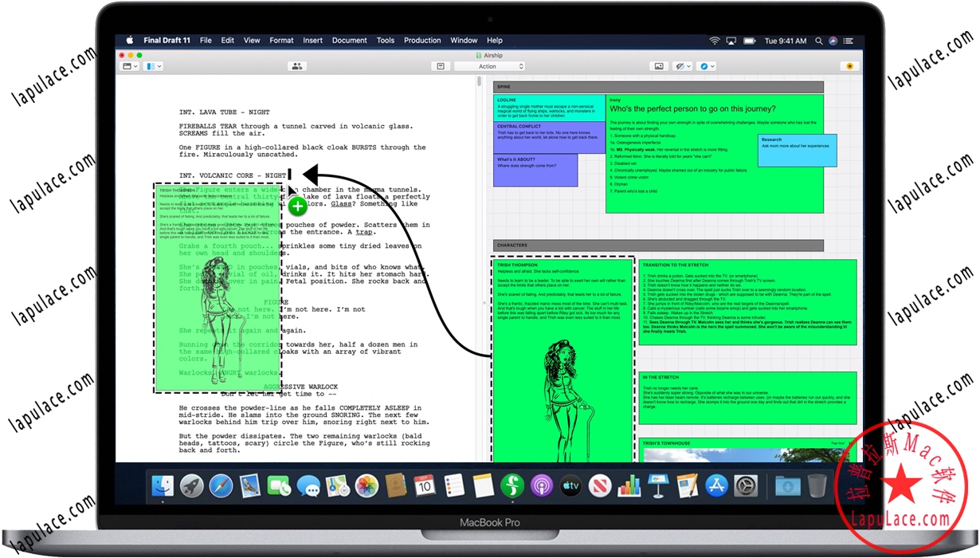The width and height of the screenshot is (980, 558).
Task: Open the green Final Draft icon in the Dock
Action: pos(512,485)
